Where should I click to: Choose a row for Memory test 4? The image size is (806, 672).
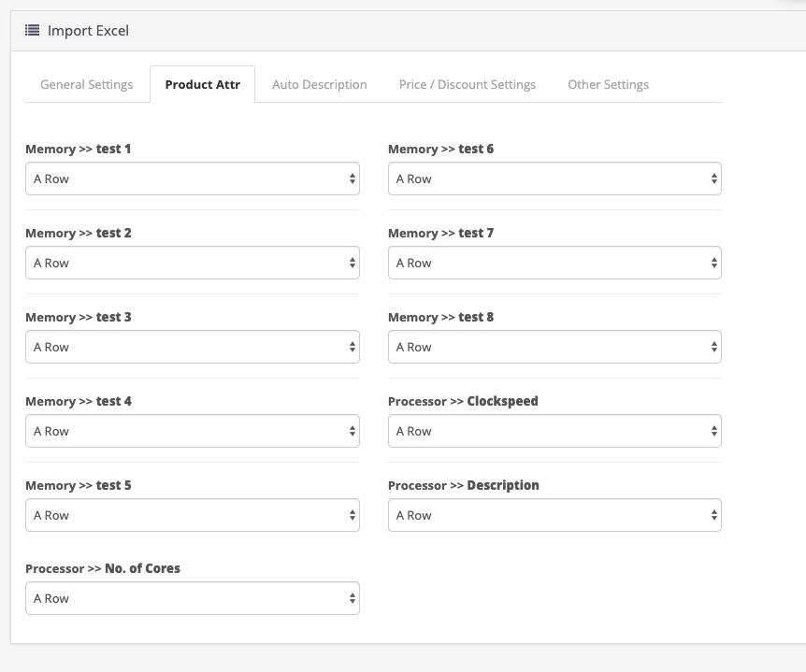click(192, 431)
